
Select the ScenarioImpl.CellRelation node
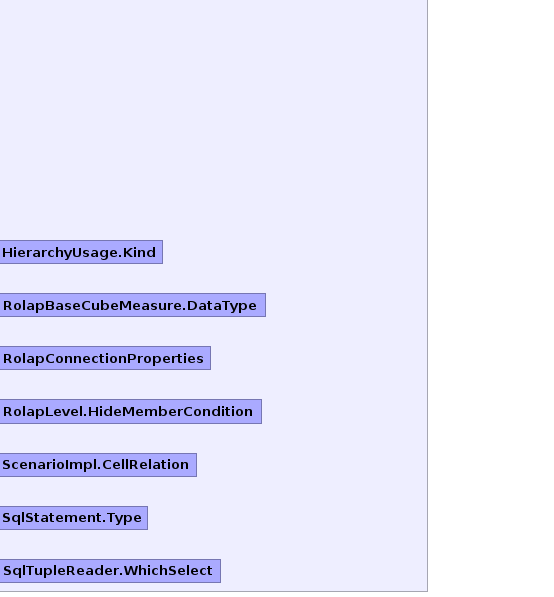[x=98, y=465]
